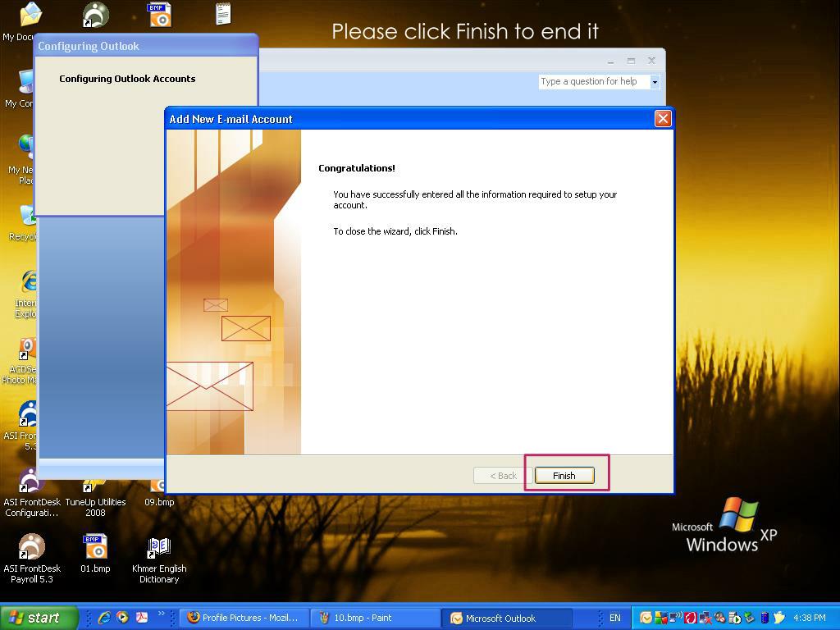Switch to Microsoft Outlook taskbar button
Image resolution: width=840 pixels, height=630 pixels.
click(x=507, y=619)
